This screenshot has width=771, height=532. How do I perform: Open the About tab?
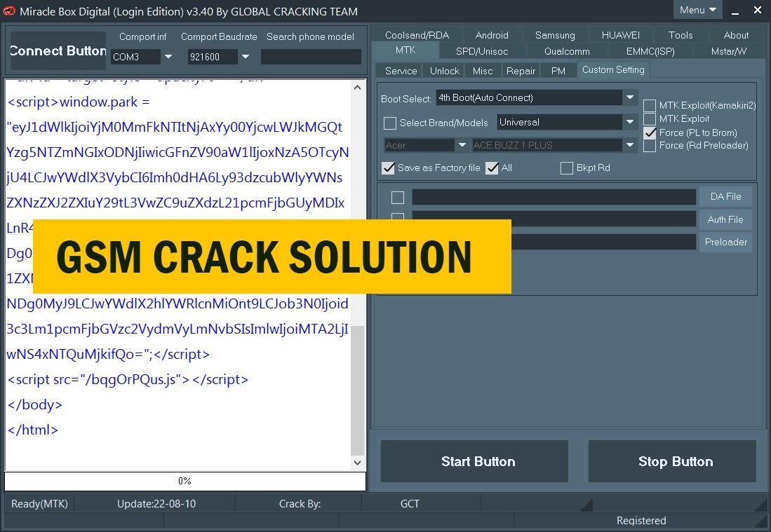[736, 35]
